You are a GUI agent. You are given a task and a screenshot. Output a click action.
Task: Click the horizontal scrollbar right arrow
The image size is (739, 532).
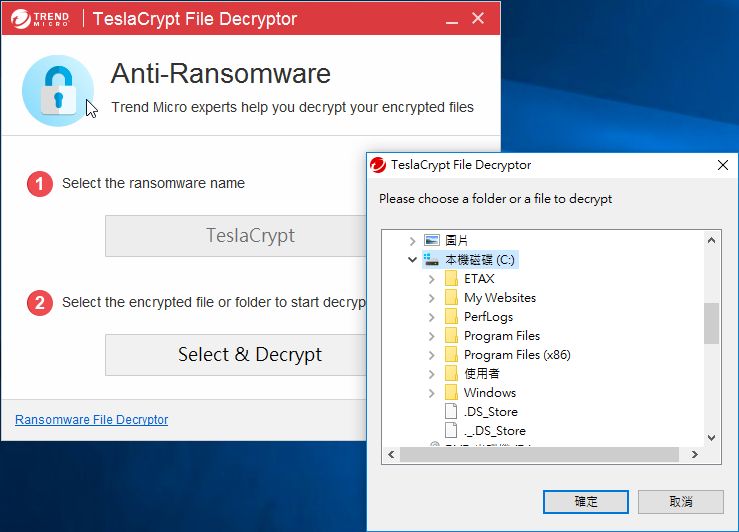tap(695, 454)
